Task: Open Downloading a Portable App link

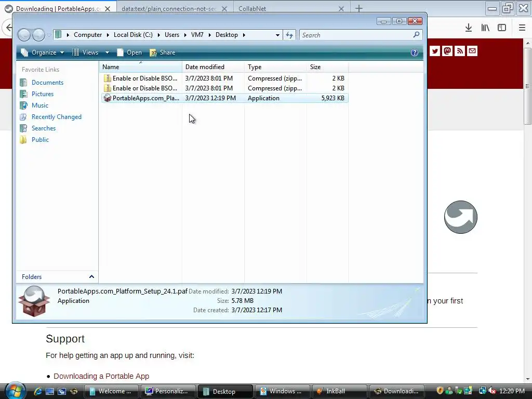Action: point(101,376)
